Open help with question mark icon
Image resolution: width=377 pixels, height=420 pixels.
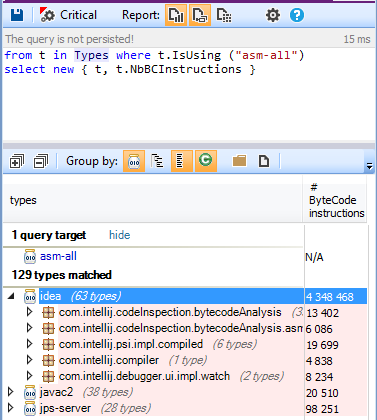(297, 15)
